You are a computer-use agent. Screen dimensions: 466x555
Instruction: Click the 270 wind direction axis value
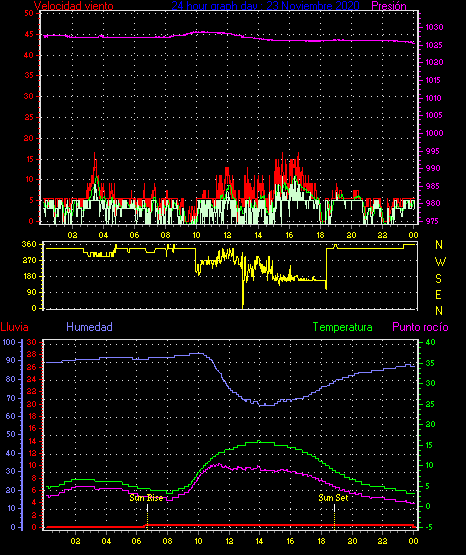29,261
